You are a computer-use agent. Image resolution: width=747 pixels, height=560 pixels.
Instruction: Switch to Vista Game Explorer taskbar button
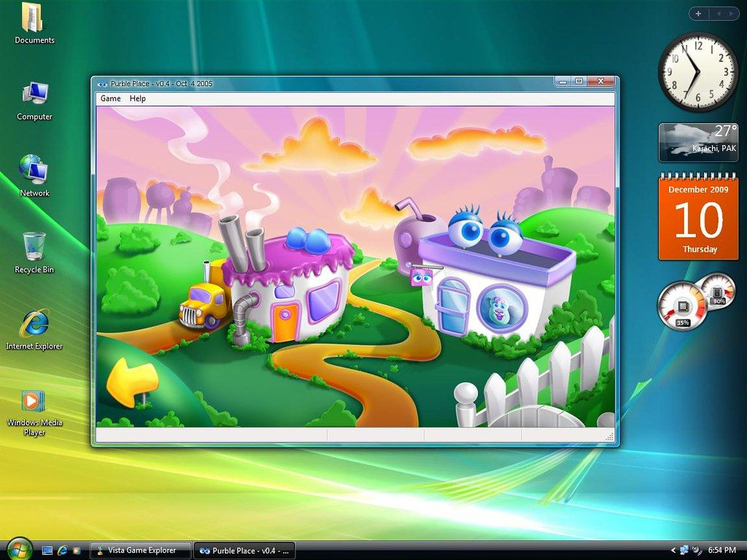(x=141, y=551)
